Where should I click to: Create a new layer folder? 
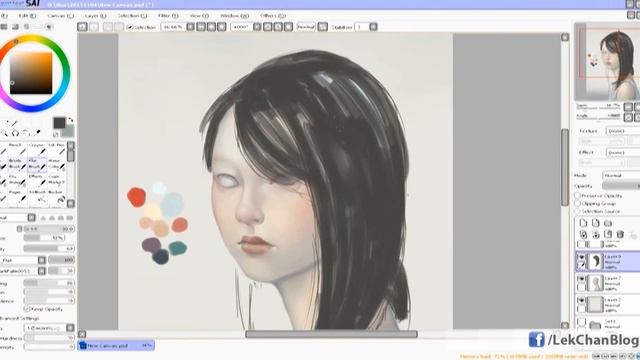(x=608, y=223)
